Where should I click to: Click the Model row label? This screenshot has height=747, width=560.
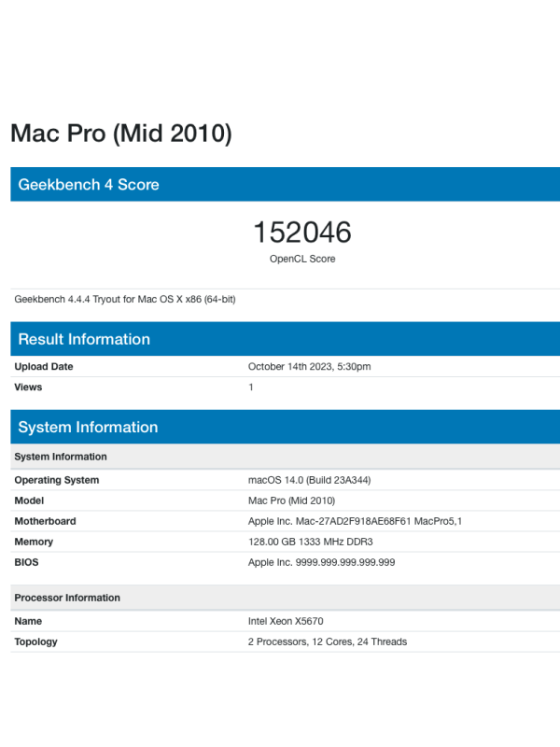coord(29,500)
